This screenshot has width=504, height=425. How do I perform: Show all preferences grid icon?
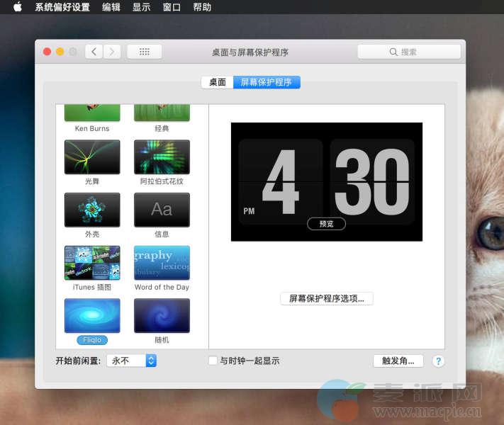click(144, 52)
